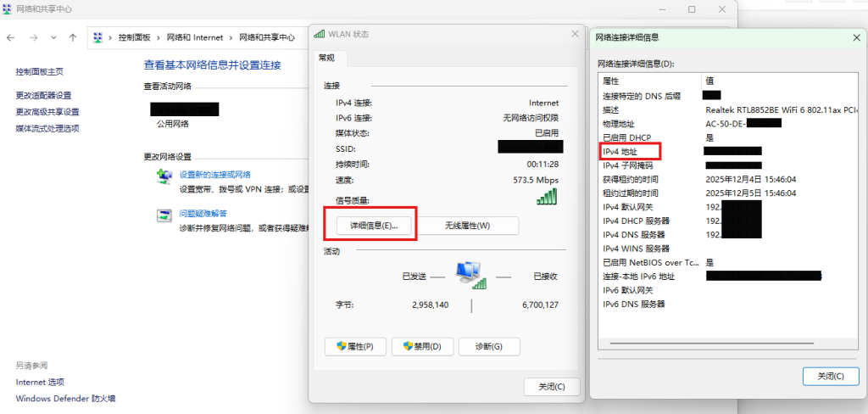Click the Back arrow in navigation bar
Image resolution: width=868 pixels, height=414 pixels.
pyautogui.click(x=11, y=37)
